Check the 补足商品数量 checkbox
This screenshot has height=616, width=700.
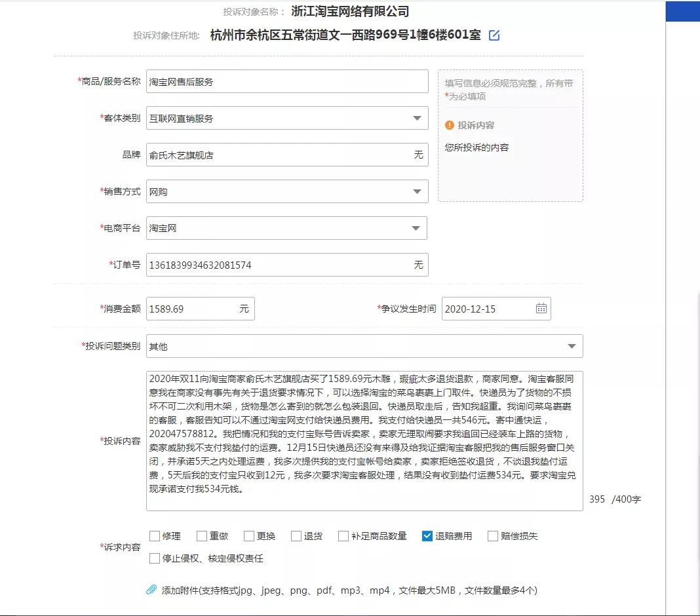343,535
